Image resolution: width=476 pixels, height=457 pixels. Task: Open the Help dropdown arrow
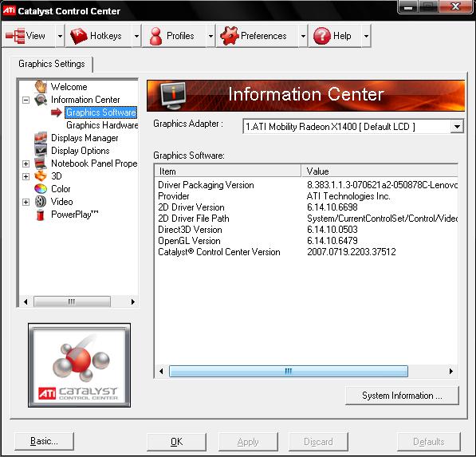click(x=366, y=36)
